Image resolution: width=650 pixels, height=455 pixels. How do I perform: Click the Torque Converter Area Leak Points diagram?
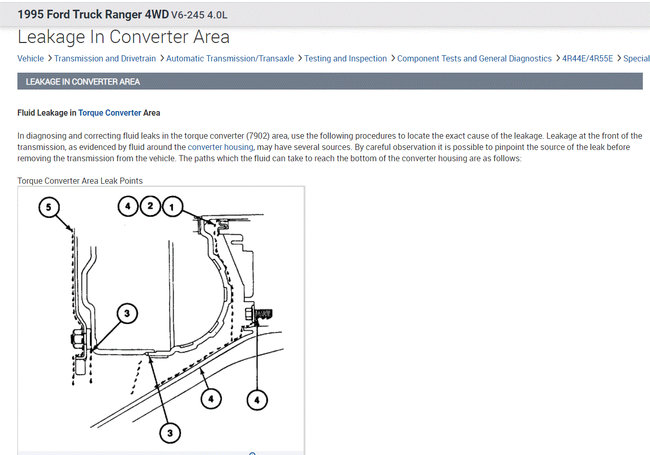click(x=161, y=320)
